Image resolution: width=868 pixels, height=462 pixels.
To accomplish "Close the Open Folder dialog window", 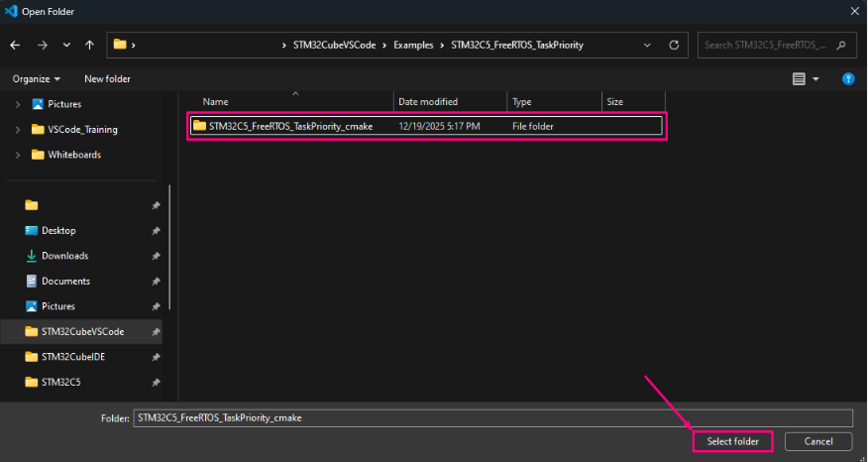I will (x=855, y=11).
